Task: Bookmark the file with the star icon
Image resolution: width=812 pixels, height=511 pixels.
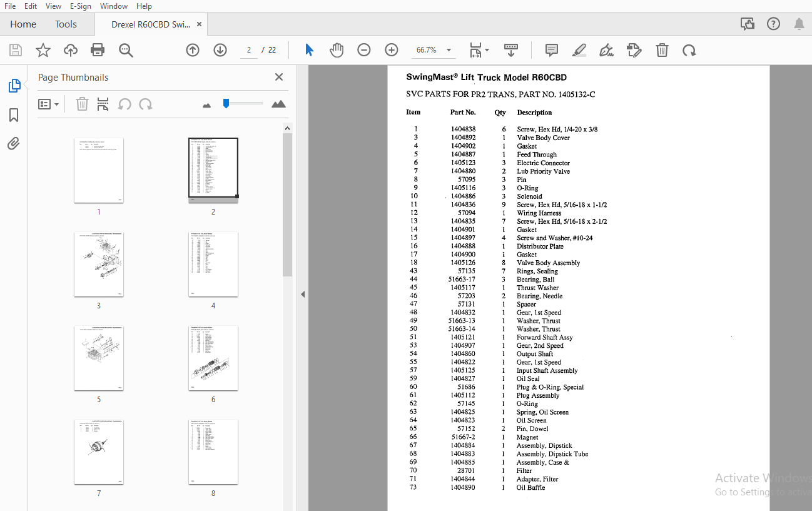Action: (x=43, y=51)
